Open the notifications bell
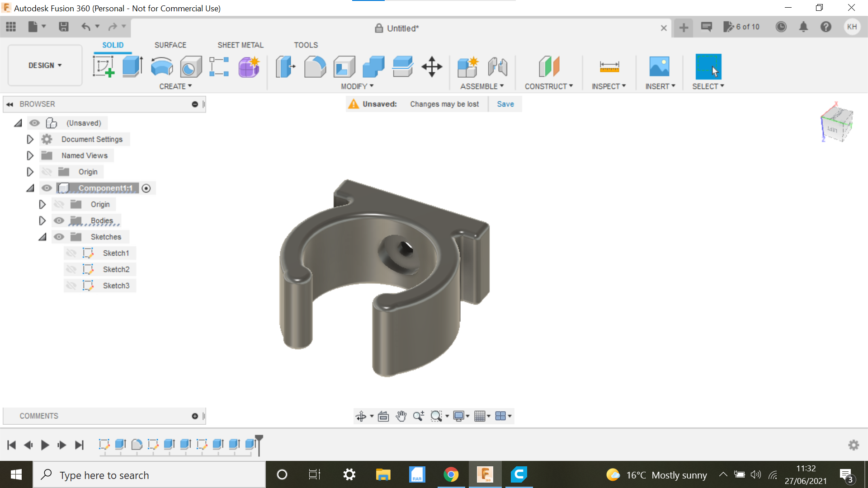The height and width of the screenshot is (488, 868). point(803,27)
